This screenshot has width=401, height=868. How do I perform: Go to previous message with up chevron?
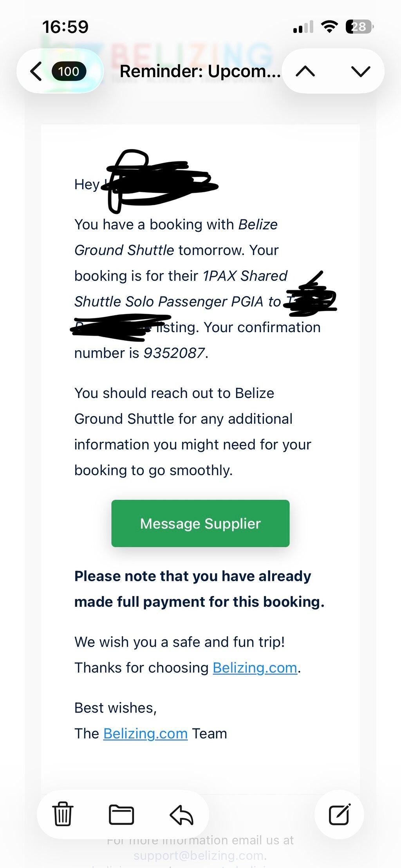tap(305, 71)
